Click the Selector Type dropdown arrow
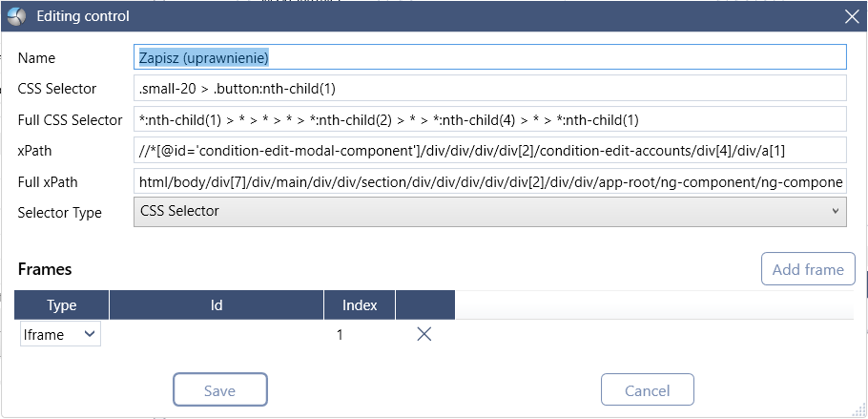The image size is (868, 419). (836, 211)
